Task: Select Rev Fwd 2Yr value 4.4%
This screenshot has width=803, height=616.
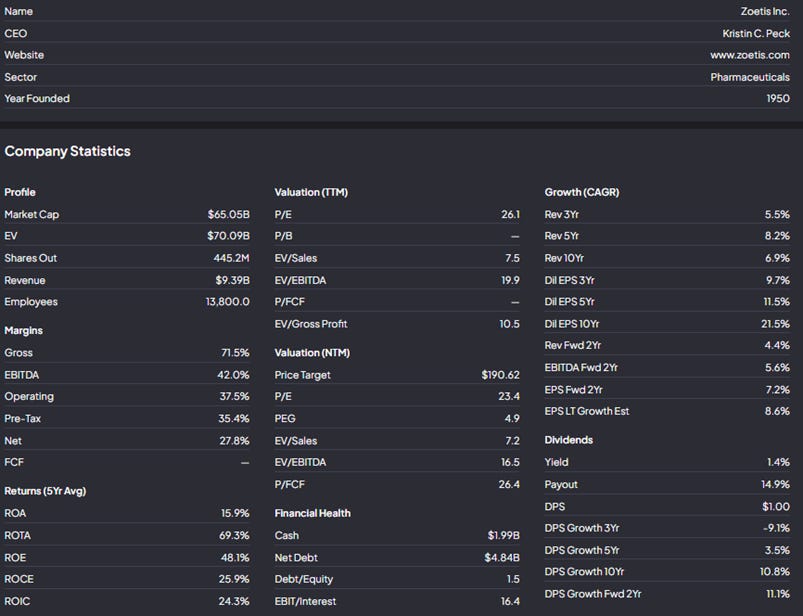Action: tap(777, 345)
